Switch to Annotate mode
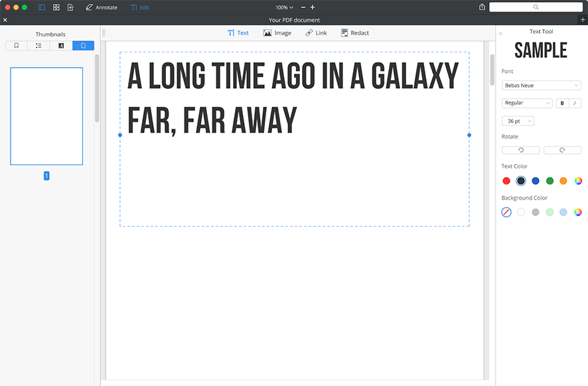Image resolution: width=588 pixels, height=386 pixels. pos(102,7)
